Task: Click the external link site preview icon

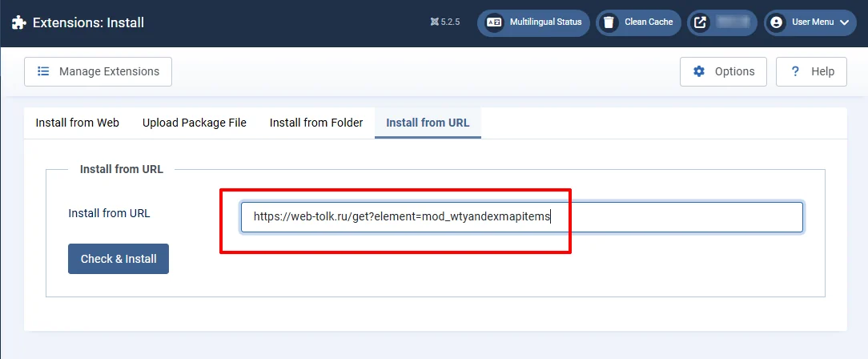Action: (701, 22)
